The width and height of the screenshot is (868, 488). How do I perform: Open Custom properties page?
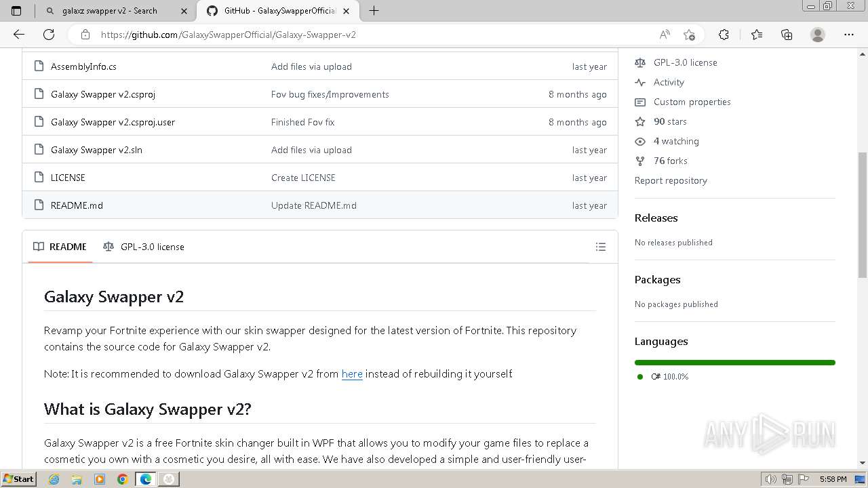tap(692, 102)
